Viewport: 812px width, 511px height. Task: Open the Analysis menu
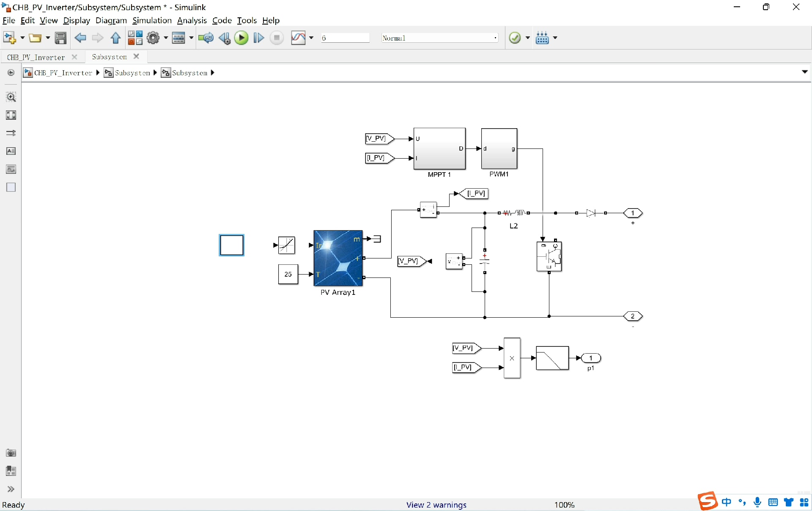[x=192, y=20]
